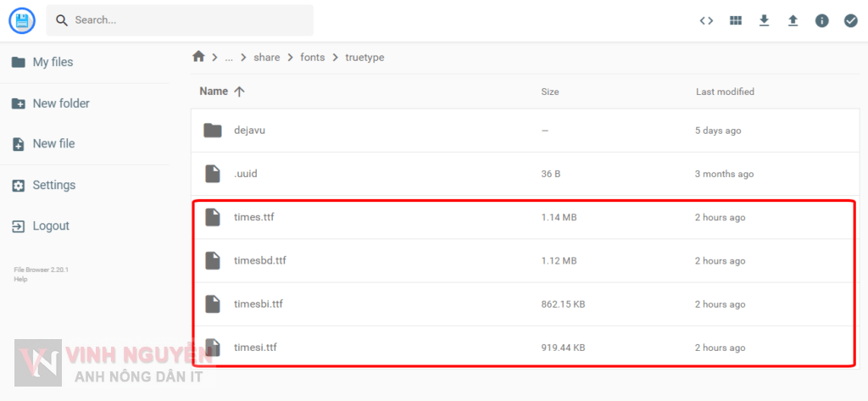The width and height of the screenshot is (868, 401).
Task: Navigate to fonts in the breadcrumb
Action: 312,57
